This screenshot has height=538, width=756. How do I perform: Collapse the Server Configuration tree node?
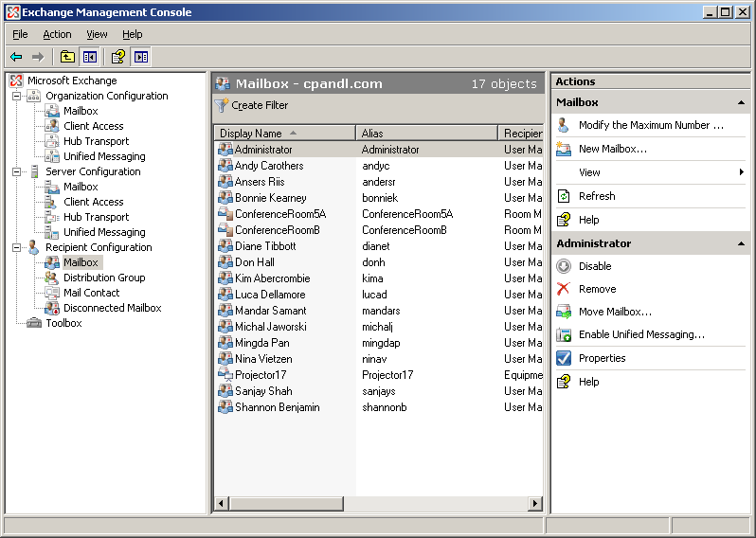16,171
